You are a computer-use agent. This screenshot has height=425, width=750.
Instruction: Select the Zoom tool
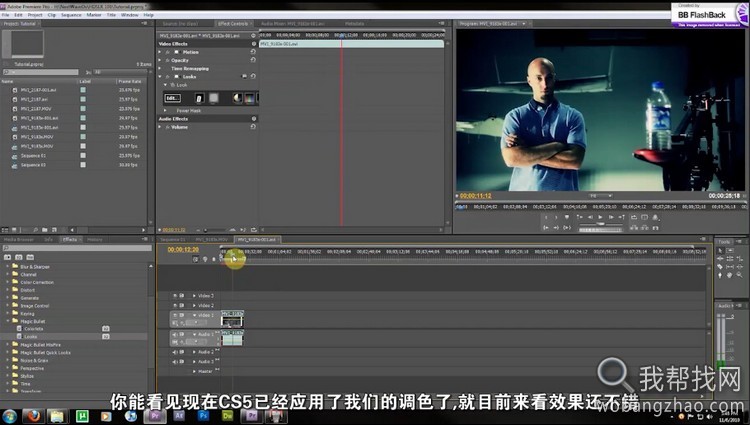click(x=739, y=275)
